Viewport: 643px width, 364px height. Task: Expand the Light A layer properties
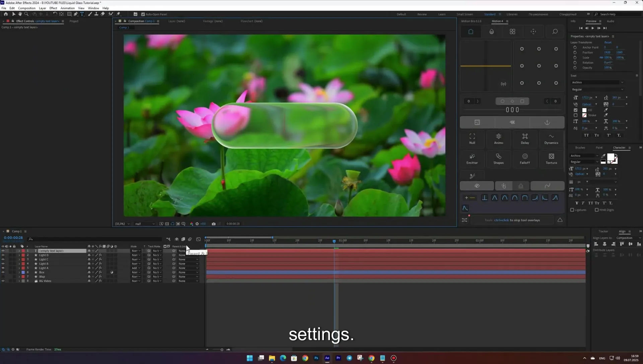point(19,268)
